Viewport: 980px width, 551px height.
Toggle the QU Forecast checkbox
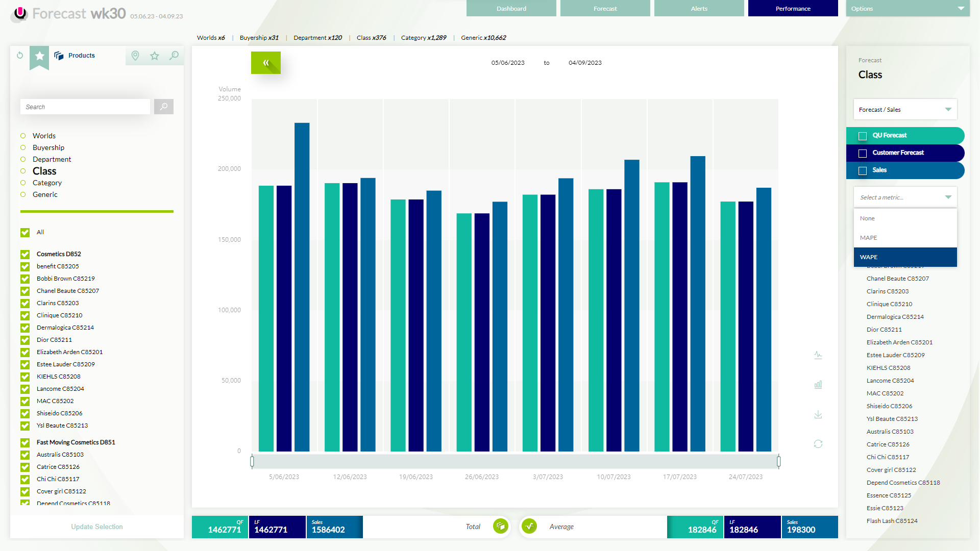coord(863,136)
